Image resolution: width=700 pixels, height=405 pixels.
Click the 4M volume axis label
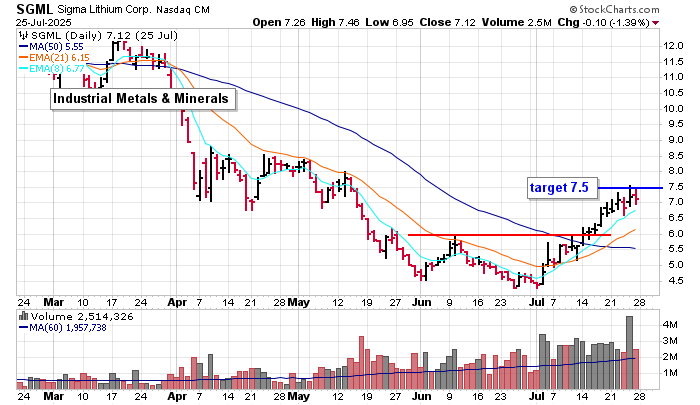coord(671,325)
